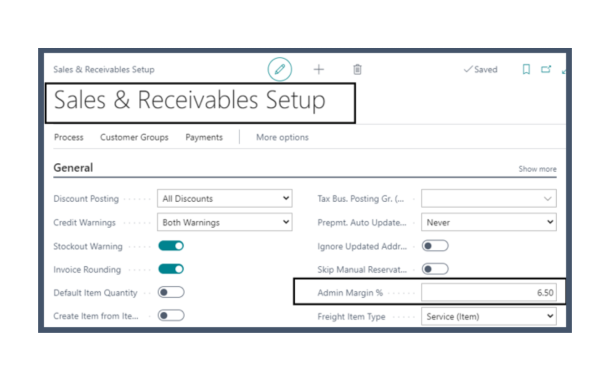Click the bookmark icon
The image size is (610, 381).
click(526, 69)
